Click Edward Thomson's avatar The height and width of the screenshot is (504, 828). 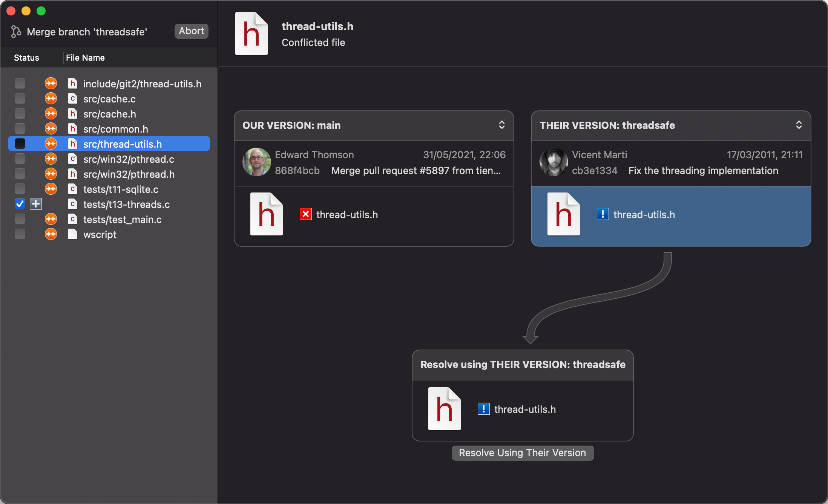[x=257, y=162]
